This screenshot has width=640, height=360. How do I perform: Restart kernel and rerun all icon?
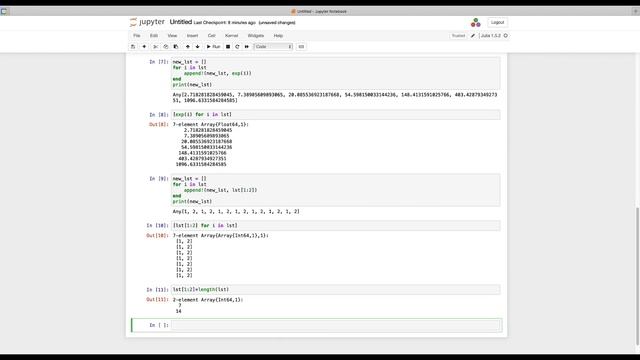(247, 47)
